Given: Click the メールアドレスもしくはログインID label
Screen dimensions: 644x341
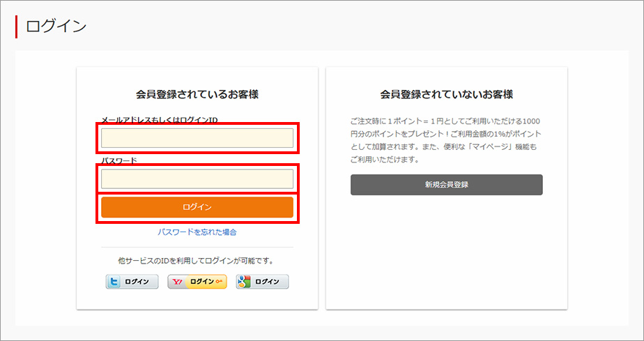Looking at the screenshot, I should [x=160, y=119].
